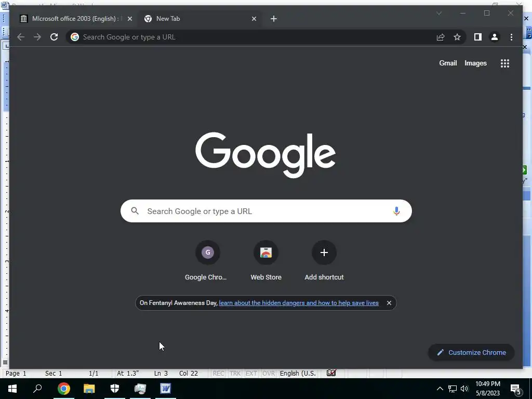Screen dimensions: 532x399
Task: Open network status in the tray
Action: coord(453,389)
